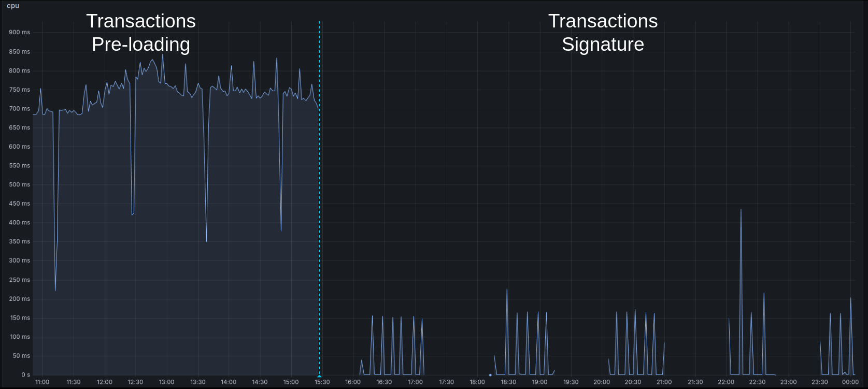Open the cpu panel title
This screenshot has height=389, width=868.
coord(13,6)
